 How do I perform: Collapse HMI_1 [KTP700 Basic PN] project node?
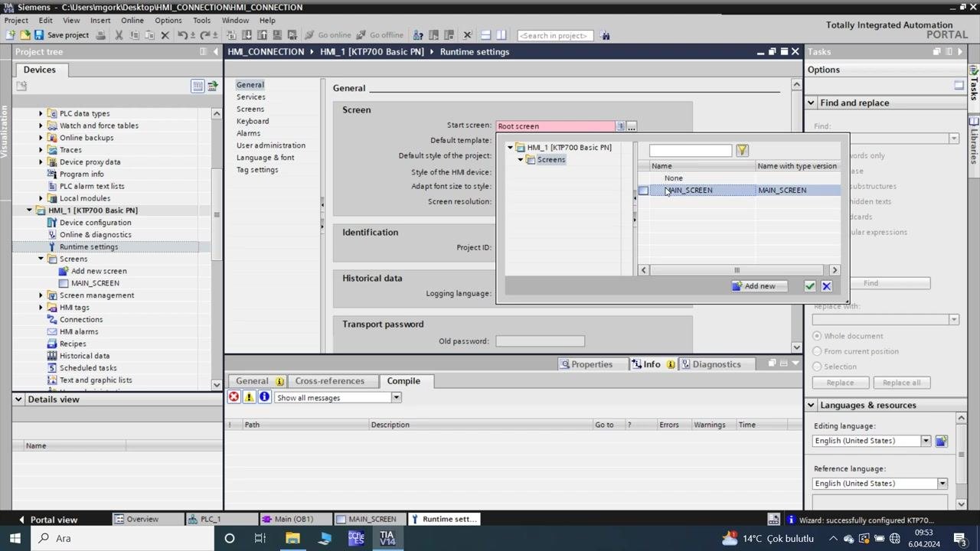[x=30, y=210]
